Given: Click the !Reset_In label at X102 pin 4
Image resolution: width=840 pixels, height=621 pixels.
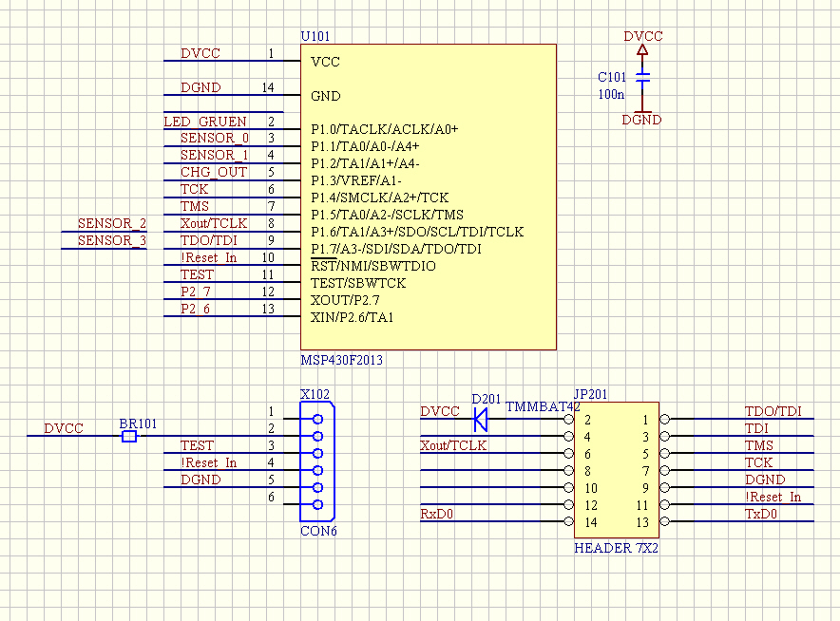Looking at the screenshot, I should click(208, 462).
